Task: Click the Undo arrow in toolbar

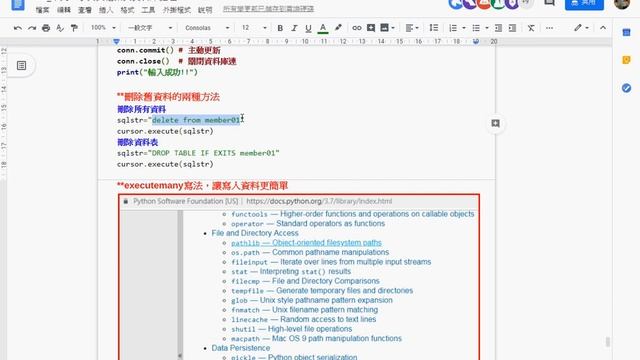Action: [x=18, y=28]
